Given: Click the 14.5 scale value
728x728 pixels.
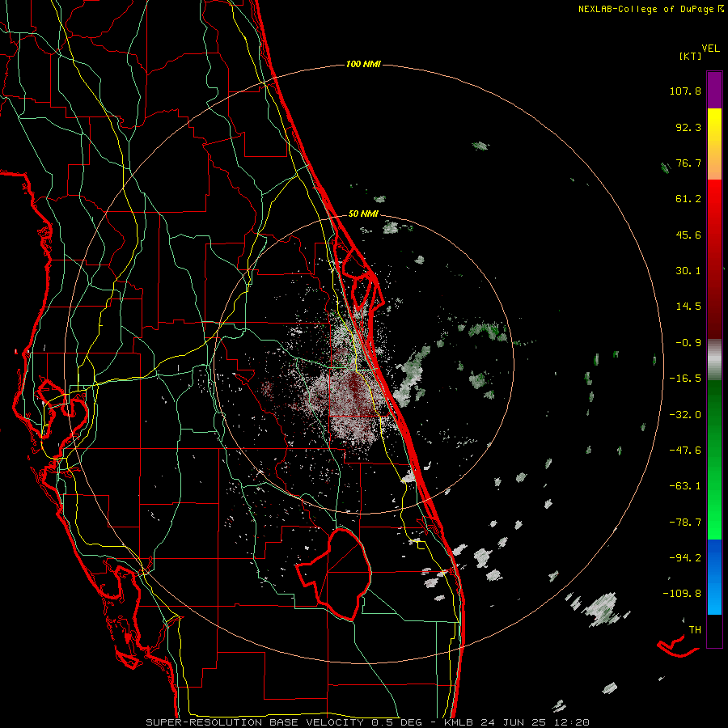Looking at the screenshot, I should pos(688,307).
